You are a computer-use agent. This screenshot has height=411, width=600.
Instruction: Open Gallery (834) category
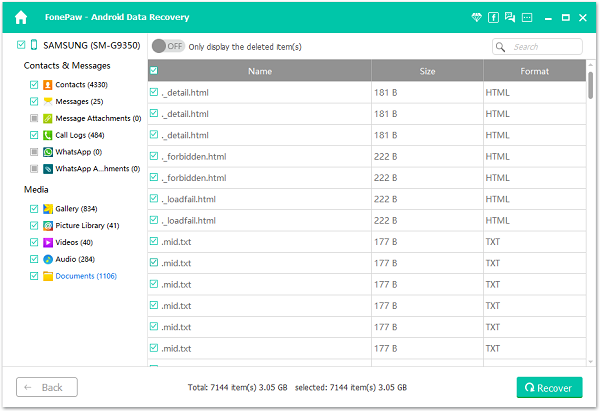click(x=76, y=209)
